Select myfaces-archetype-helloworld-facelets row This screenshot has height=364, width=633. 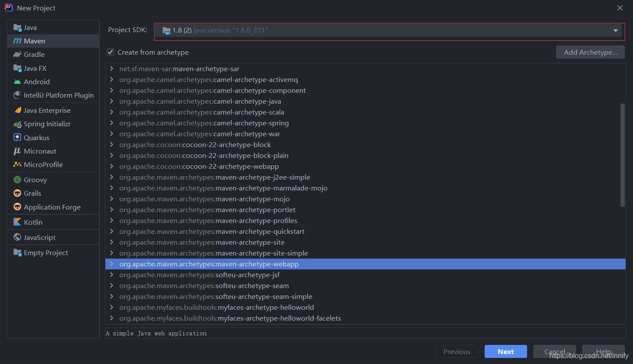pos(365,318)
